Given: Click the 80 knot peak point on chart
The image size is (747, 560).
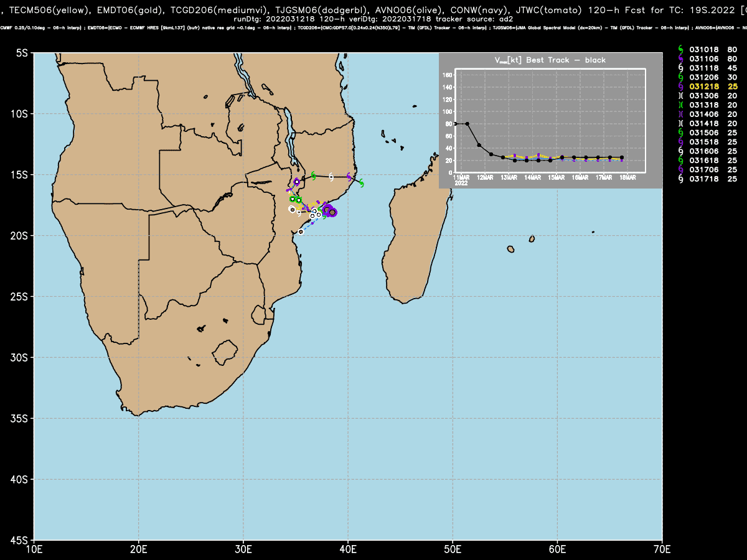Looking at the screenshot, I should pos(467,123).
